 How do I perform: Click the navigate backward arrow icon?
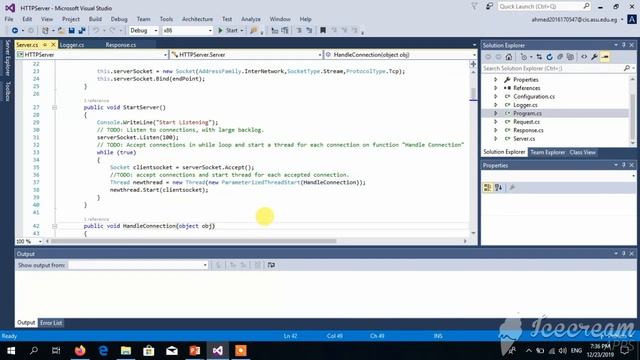[x=15, y=31]
